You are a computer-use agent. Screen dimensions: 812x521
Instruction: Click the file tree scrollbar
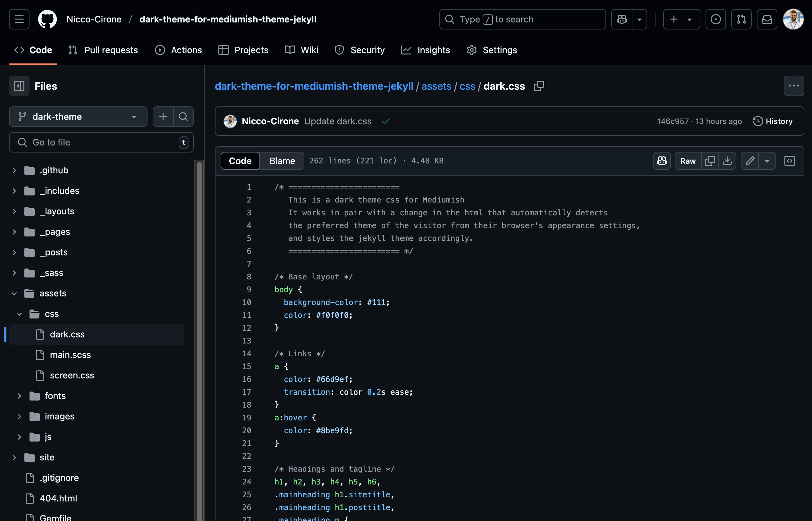[199, 342]
